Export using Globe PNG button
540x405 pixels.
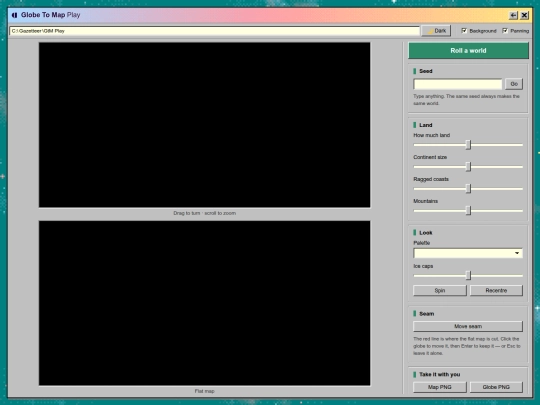click(496, 387)
